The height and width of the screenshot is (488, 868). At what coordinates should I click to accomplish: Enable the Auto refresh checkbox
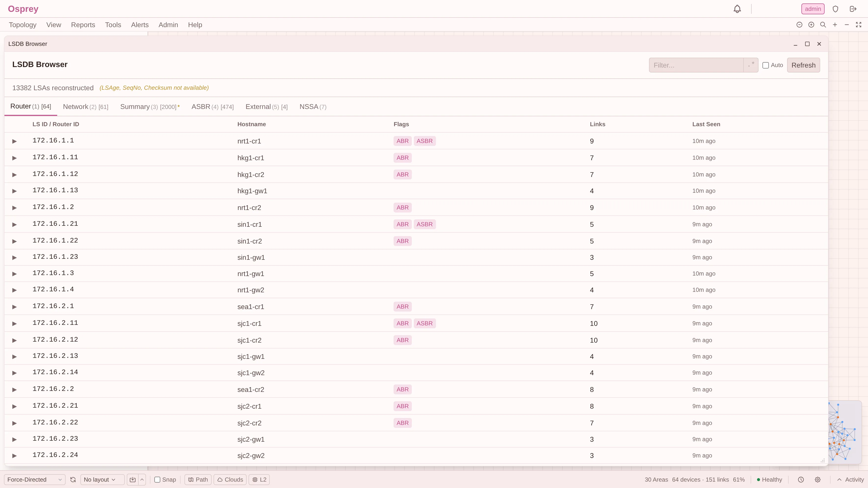coord(766,65)
